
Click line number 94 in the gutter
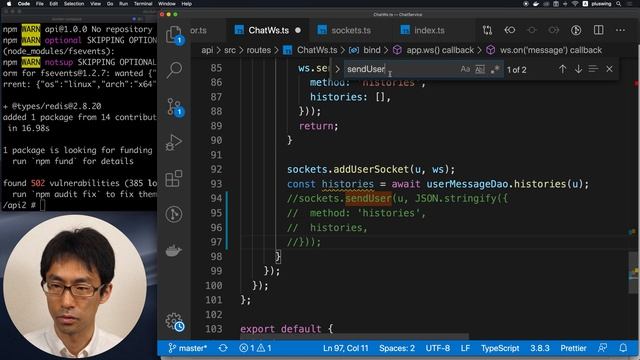(216, 198)
